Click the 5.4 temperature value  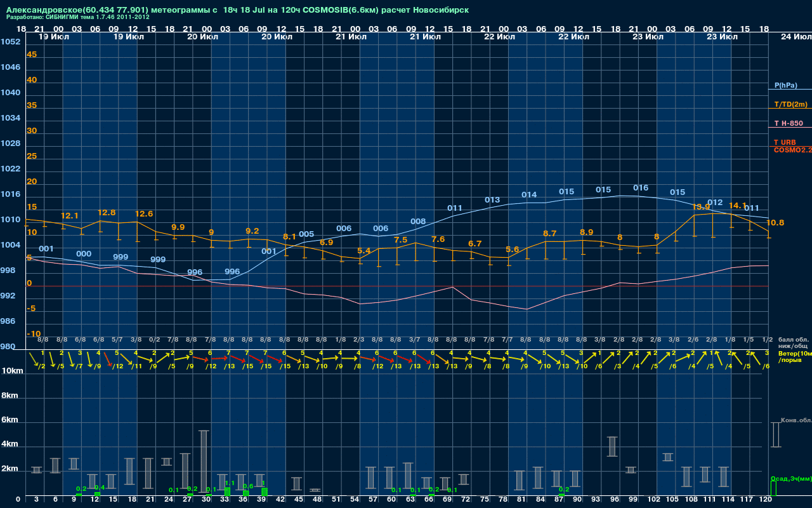pyautogui.click(x=364, y=251)
